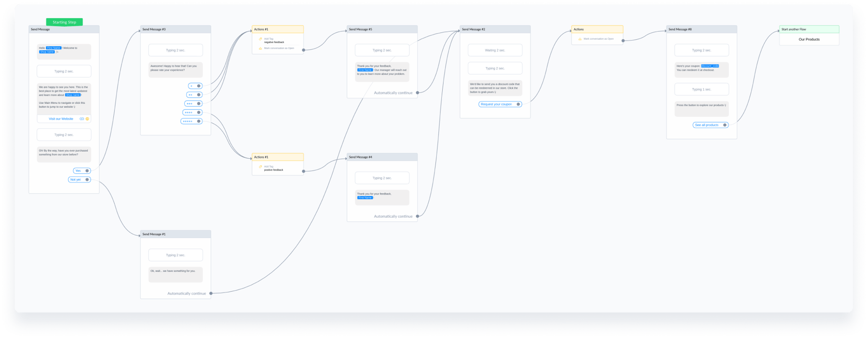Click the 'Our manager will reach out' message
The image size is (868, 338).
click(x=382, y=71)
